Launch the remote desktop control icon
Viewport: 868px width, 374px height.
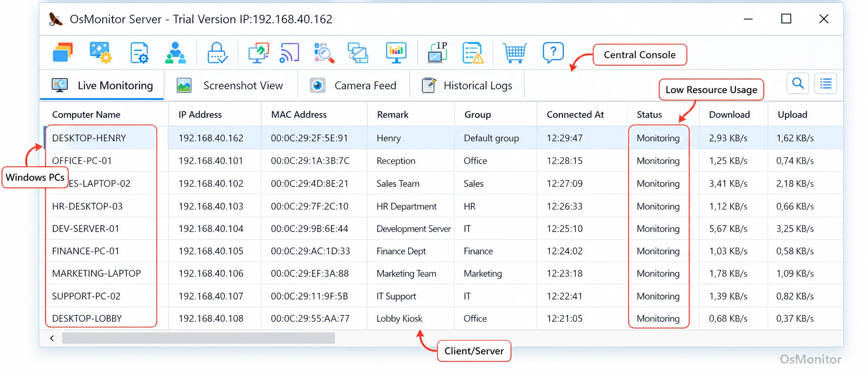coord(258,53)
